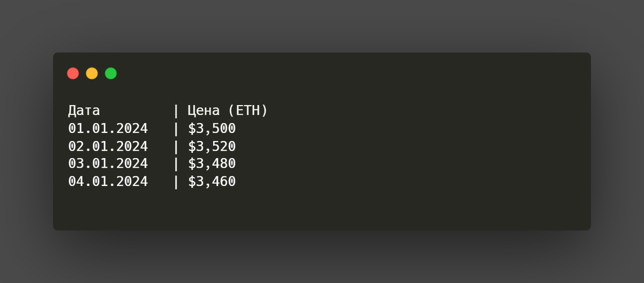The width and height of the screenshot is (644, 283).
Task: Click the date 04.01.2024
Action: 108,182
